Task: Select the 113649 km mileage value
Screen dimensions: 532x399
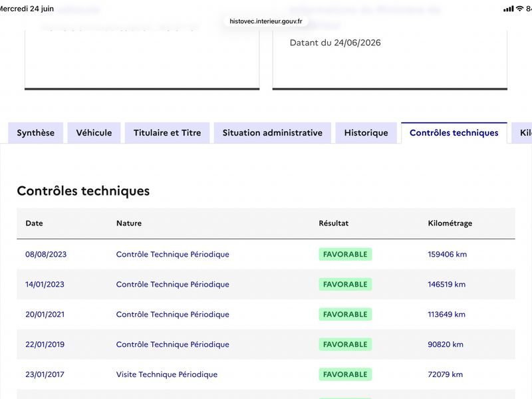Action: [x=446, y=314]
